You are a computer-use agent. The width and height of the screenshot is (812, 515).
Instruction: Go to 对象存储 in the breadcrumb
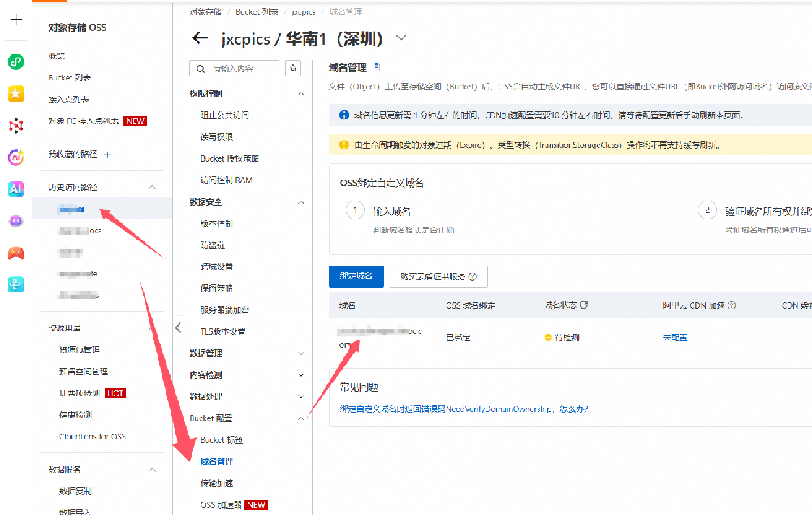coord(205,12)
